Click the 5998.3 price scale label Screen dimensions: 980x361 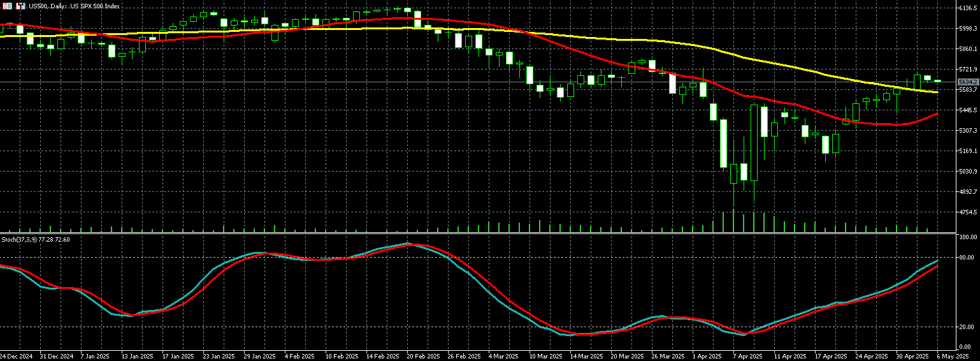pos(968,29)
